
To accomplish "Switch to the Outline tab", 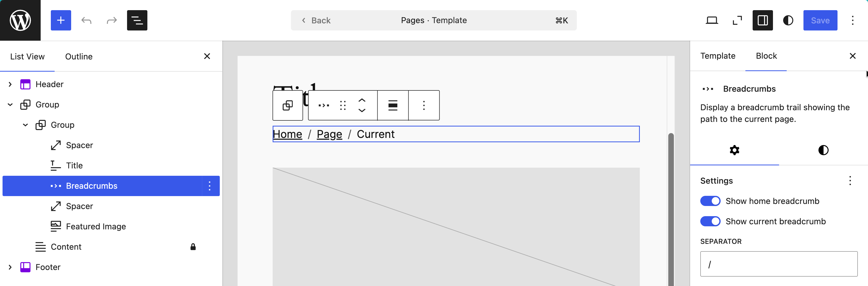I will (x=79, y=56).
